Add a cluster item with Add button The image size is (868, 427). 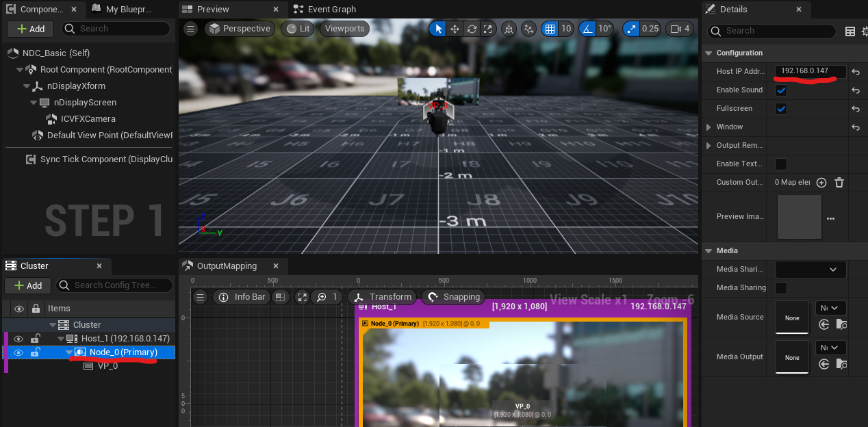point(28,285)
